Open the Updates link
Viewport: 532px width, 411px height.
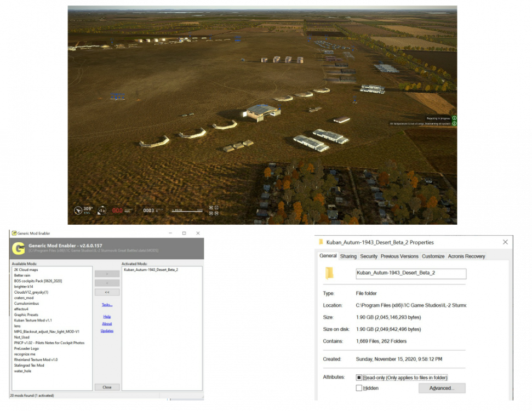[x=107, y=331]
